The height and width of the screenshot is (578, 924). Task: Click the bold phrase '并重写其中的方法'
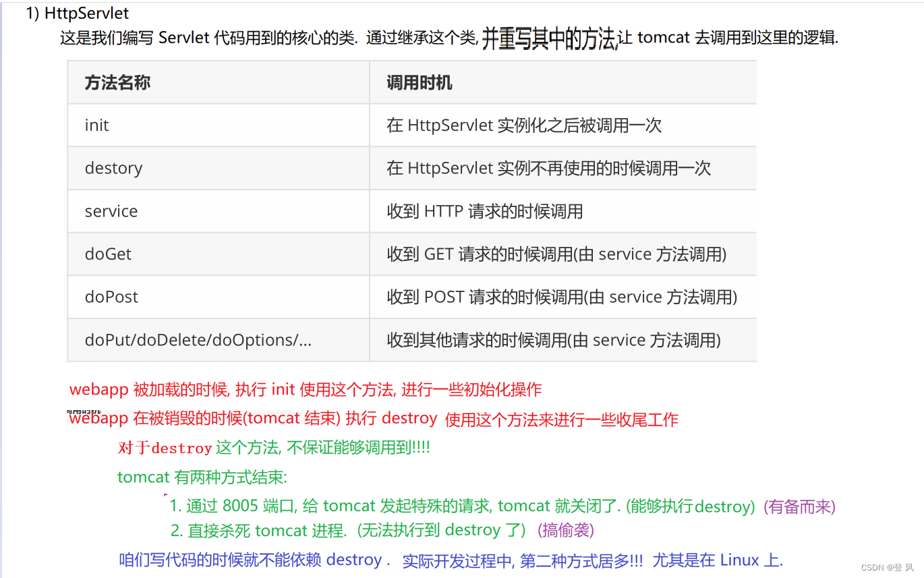[x=549, y=38]
